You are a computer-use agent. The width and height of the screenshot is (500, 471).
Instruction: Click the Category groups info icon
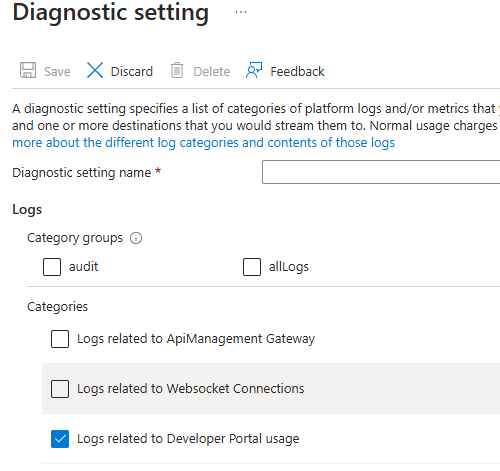136,238
